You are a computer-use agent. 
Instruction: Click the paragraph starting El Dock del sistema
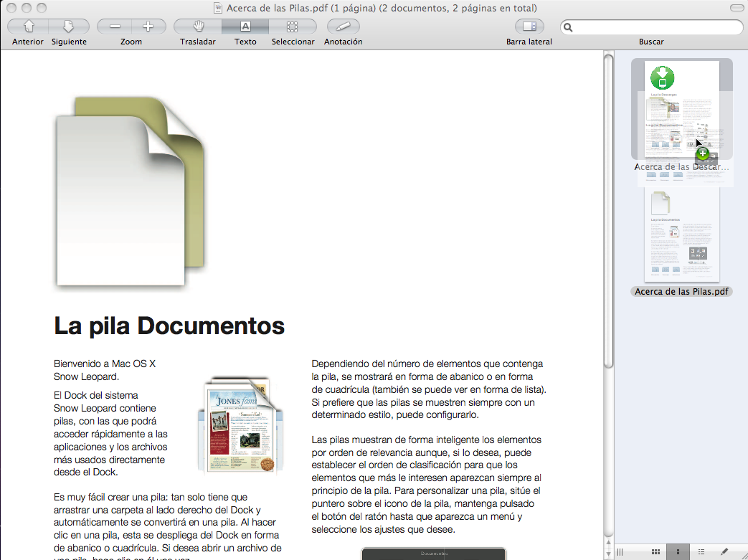(110, 434)
